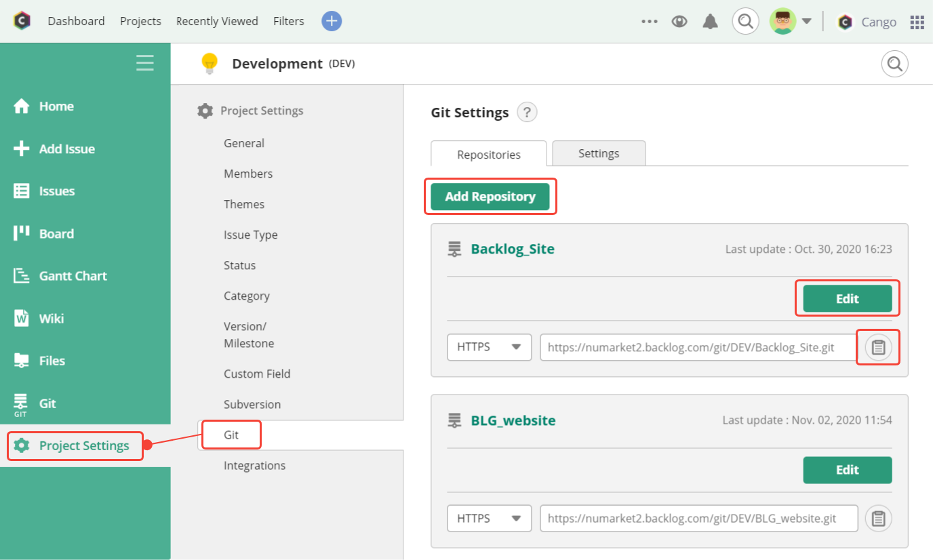Open the apps grid icon
The image size is (933, 560).
(917, 22)
